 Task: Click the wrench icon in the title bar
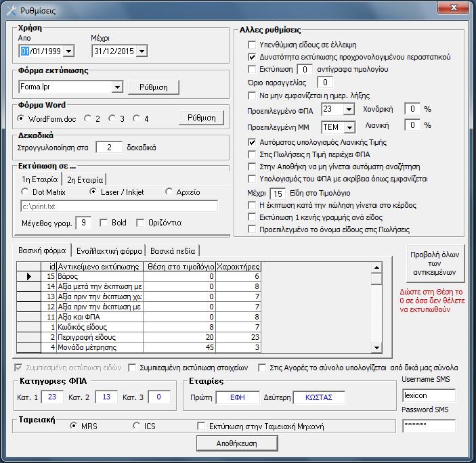point(12,10)
